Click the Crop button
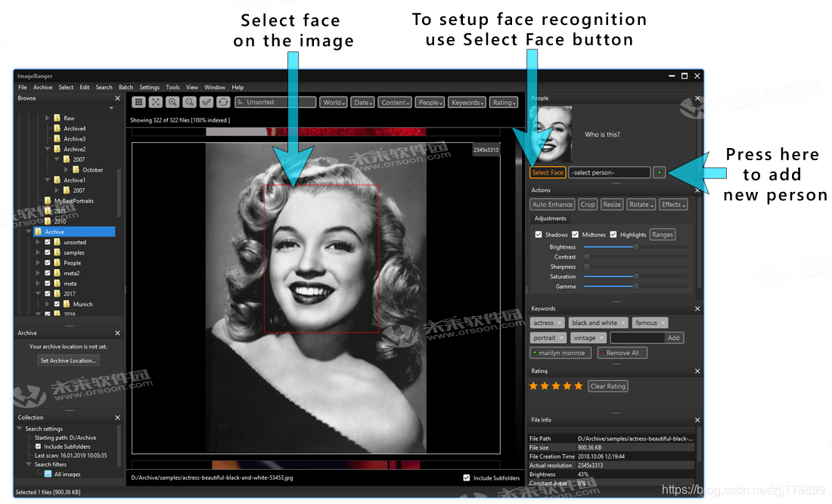 click(x=588, y=205)
